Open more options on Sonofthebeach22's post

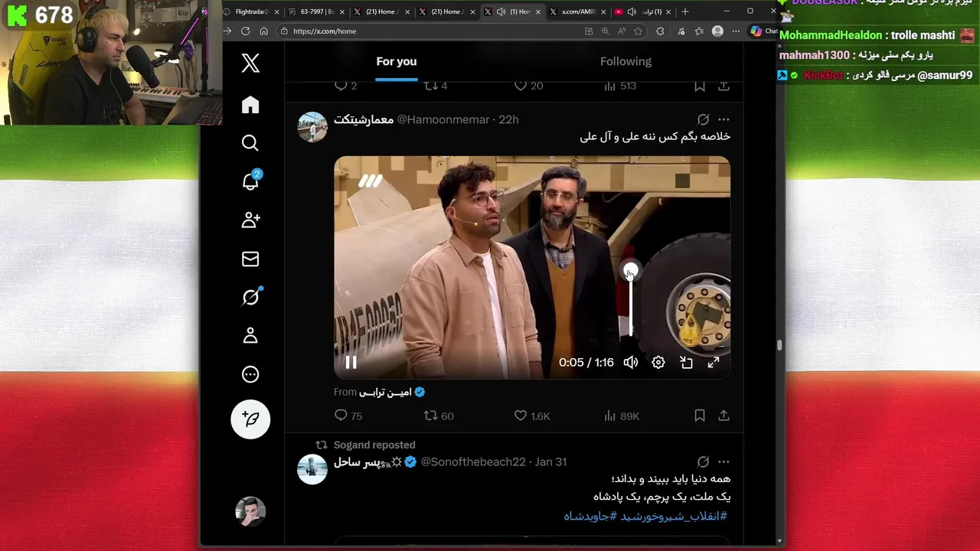[x=724, y=461]
